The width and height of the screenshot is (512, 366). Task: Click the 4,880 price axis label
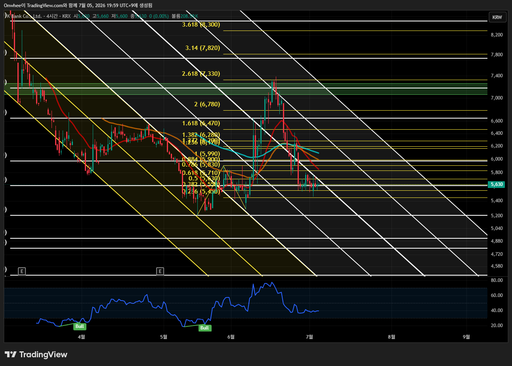click(497, 241)
